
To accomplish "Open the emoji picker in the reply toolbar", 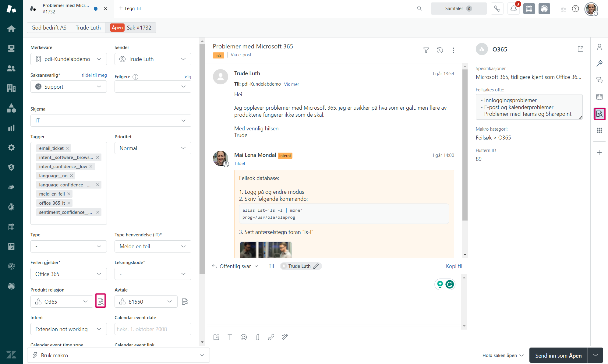I will (243, 337).
